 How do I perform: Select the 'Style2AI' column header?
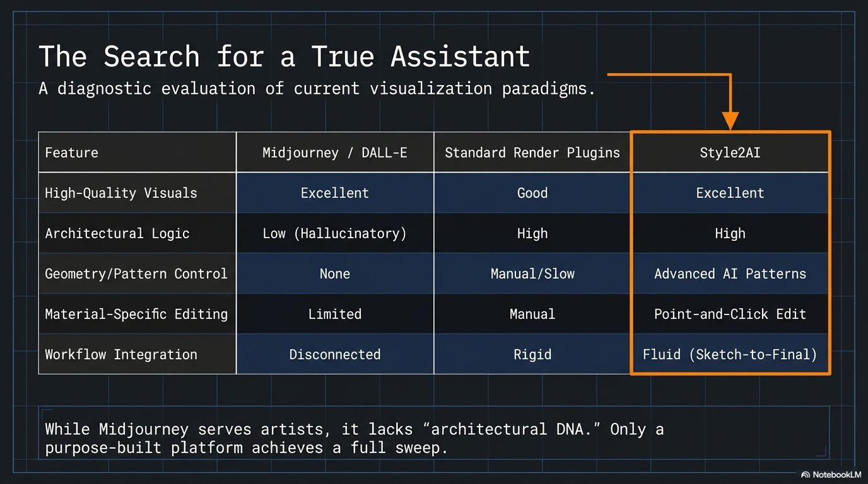click(x=730, y=153)
